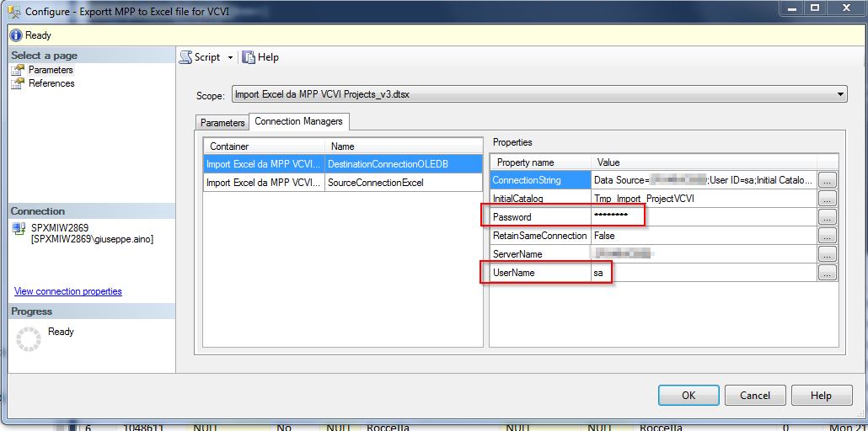Viewport: 868px width, 431px height.
Task: Click the References page icon
Action: coord(19,83)
